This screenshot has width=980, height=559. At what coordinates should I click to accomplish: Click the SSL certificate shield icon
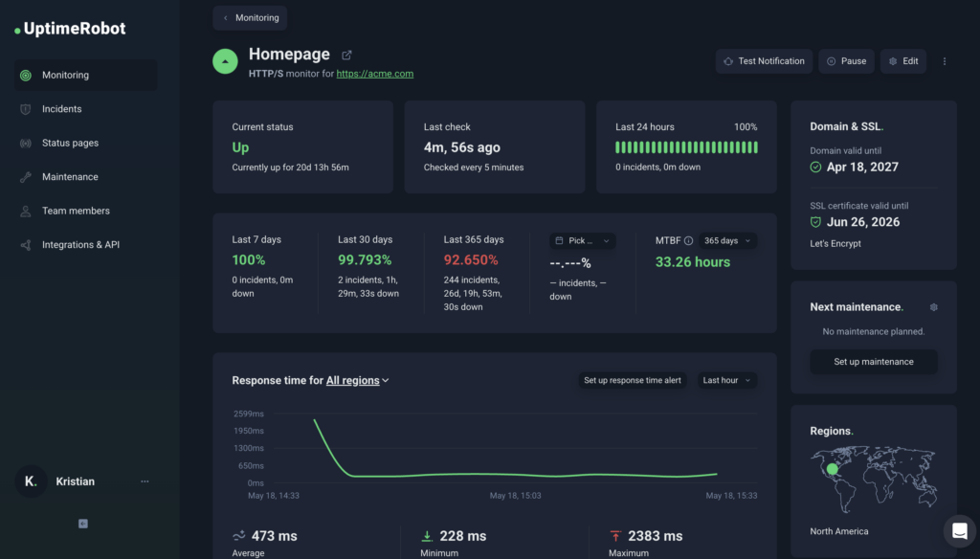coord(815,222)
